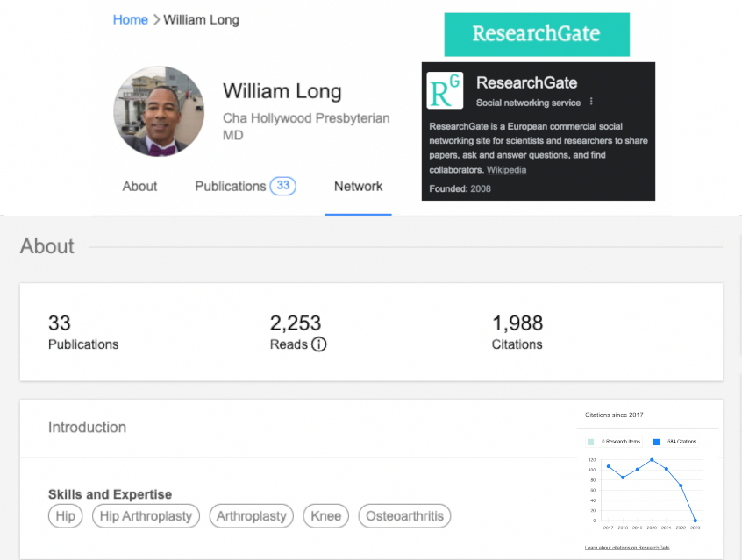Click the MD degree text
Viewport: 742px width, 560px height.
coord(232,135)
